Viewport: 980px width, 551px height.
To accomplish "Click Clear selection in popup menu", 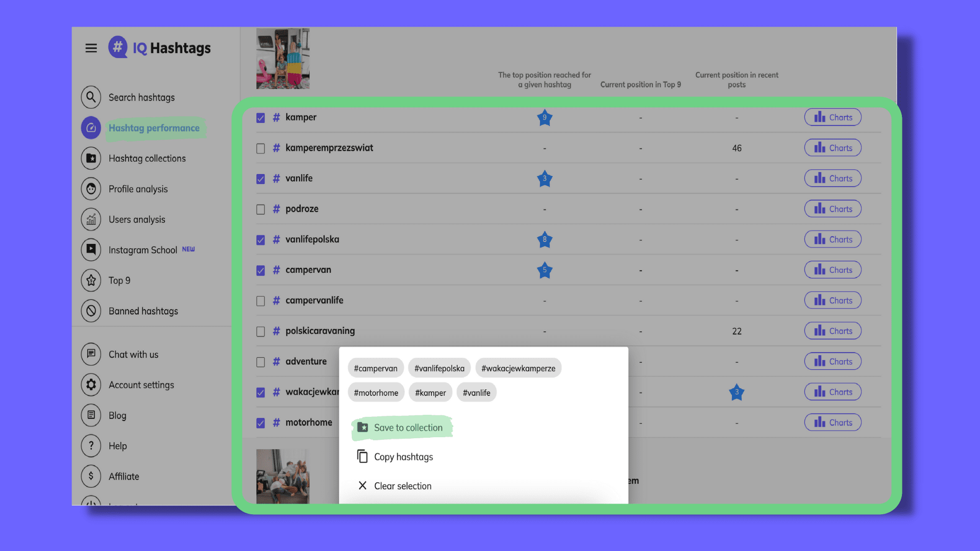I will pyautogui.click(x=403, y=486).
